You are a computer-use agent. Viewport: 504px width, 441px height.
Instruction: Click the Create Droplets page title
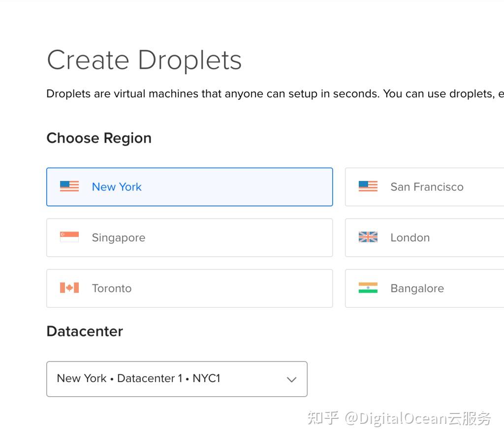click(x=144, y=59)
